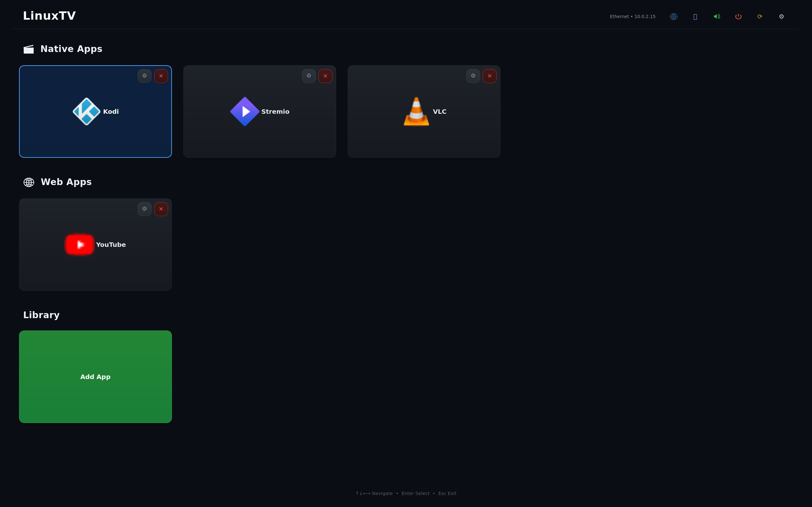Open the network globe icon in header

(x=673, y=16)
